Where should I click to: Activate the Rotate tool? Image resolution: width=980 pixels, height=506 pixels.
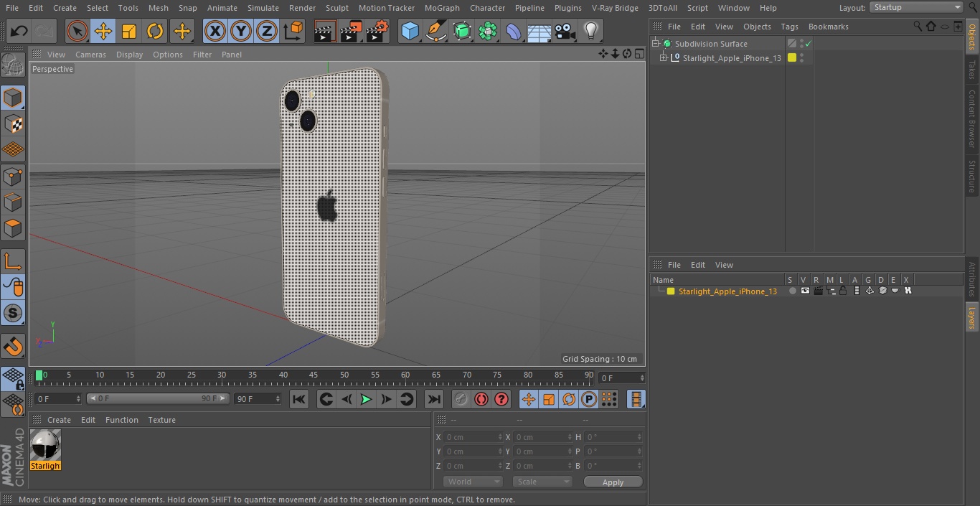pyautogui.click(x=155, y=31)
